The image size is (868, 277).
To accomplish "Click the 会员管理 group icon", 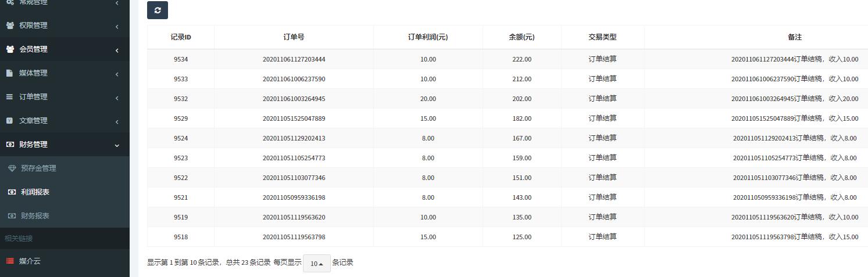I will [10, 49].
